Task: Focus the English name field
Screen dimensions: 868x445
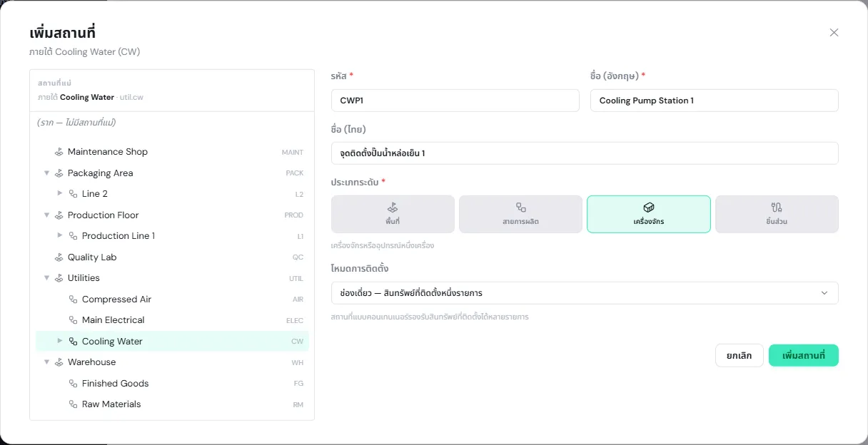Action: [x=715, y=101]
